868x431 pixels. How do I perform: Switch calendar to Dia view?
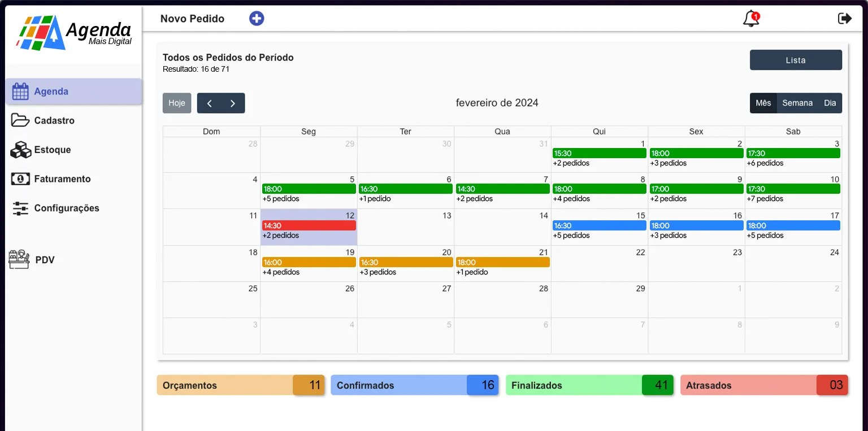(x=830, y=103)
